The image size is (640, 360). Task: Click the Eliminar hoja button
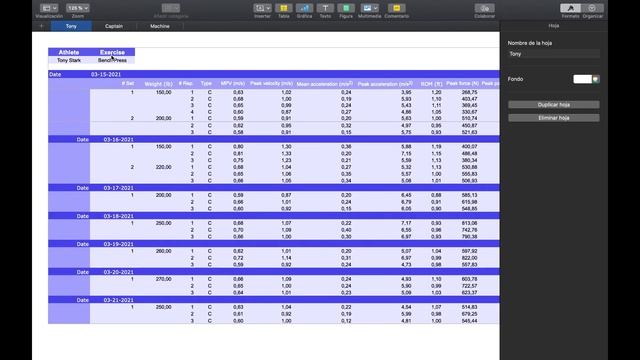pyautogui.click(x=553, y=118)
